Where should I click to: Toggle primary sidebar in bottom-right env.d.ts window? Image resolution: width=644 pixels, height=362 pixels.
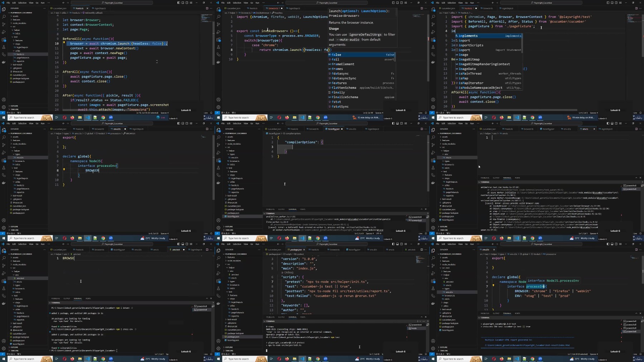coord(608,244)
